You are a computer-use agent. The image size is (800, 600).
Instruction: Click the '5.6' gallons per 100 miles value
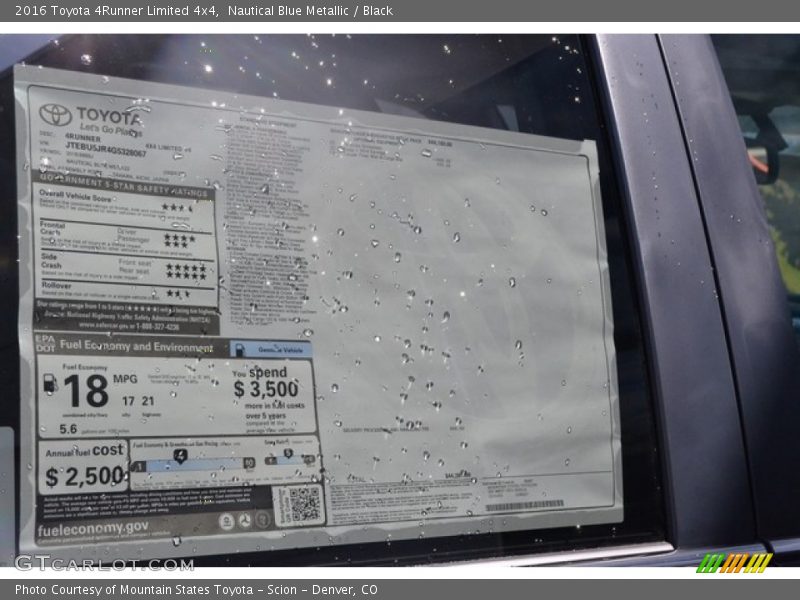(x=68, y=429)
